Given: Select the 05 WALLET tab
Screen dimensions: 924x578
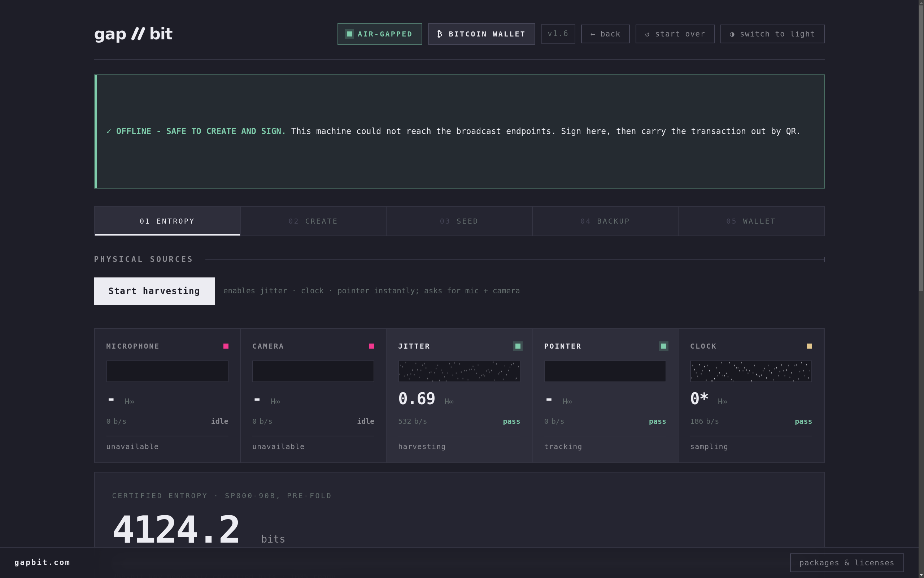Looking at the screenshot, I should [751, 221].
